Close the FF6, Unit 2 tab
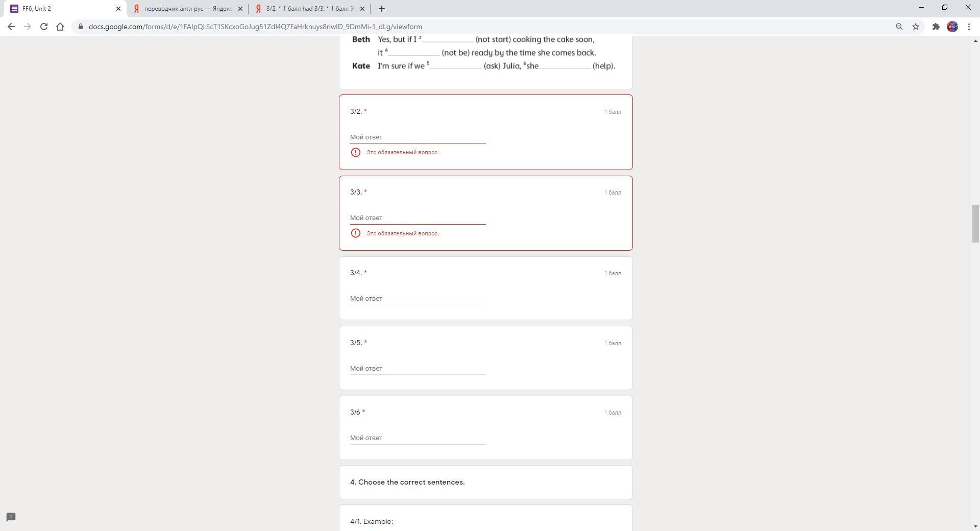 (118, 9)
